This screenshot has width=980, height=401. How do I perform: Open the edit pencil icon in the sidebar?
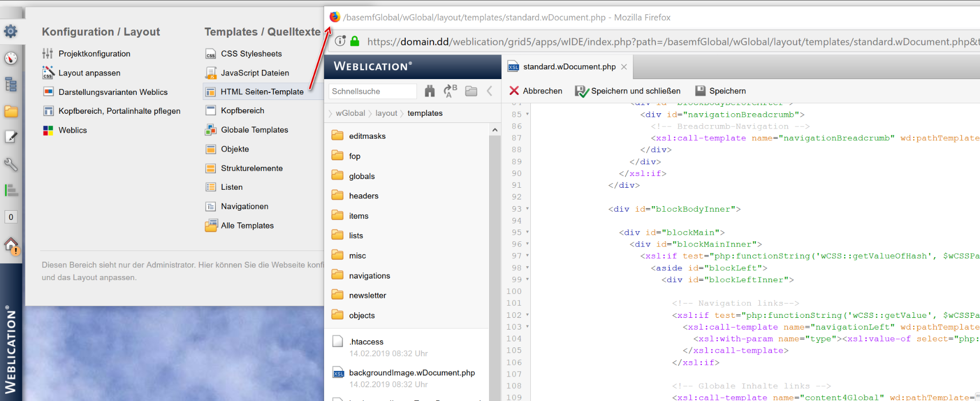tap(11, 137)
